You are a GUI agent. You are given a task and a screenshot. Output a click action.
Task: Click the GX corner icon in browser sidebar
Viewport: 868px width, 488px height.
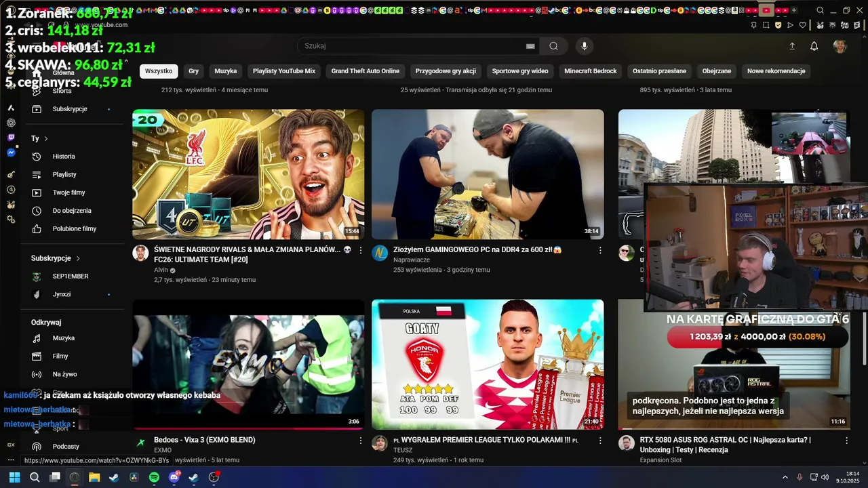tap(11, 445)
